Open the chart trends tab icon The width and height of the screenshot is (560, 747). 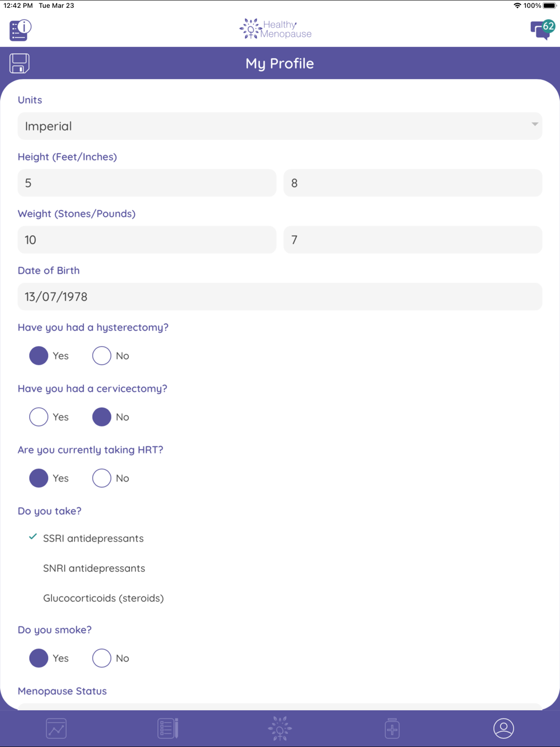tap(56, 729)
